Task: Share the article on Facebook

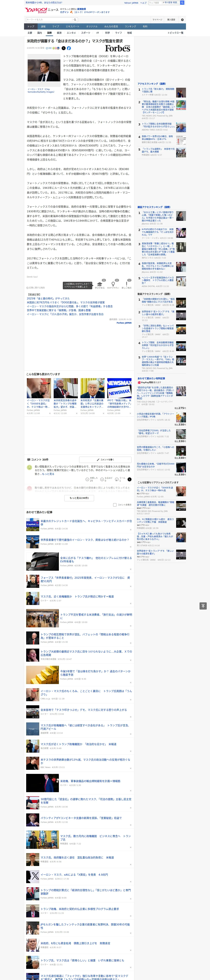Action: coord(69,48)
